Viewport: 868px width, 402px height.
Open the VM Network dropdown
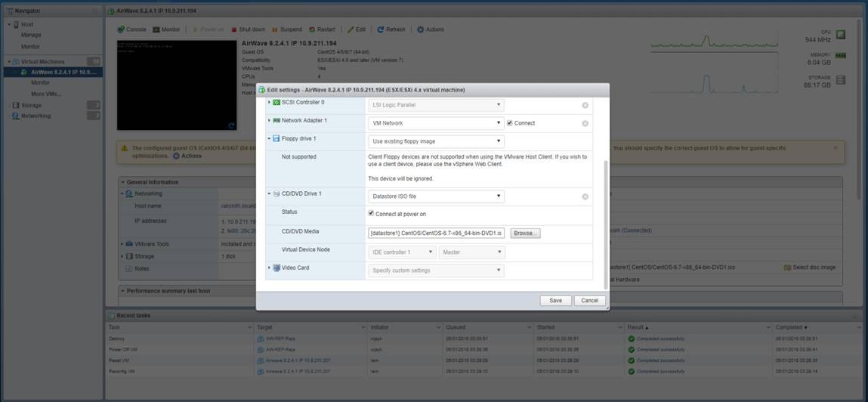(436, 123)
